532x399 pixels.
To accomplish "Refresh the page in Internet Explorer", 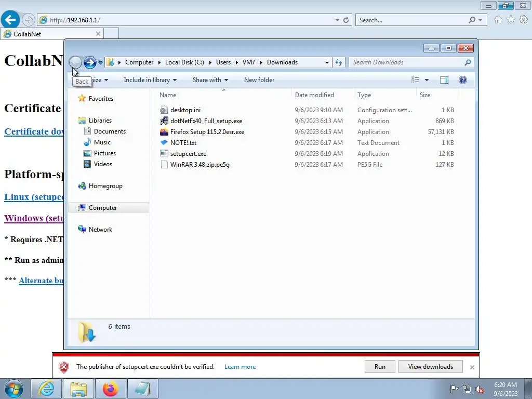I will (x=346, y=20).
